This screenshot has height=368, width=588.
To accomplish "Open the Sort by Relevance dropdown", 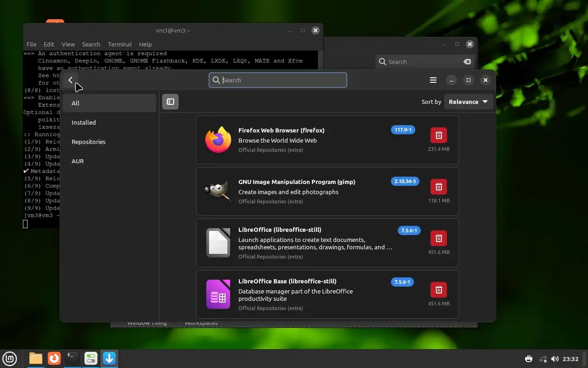I will (x=469, y=102).
